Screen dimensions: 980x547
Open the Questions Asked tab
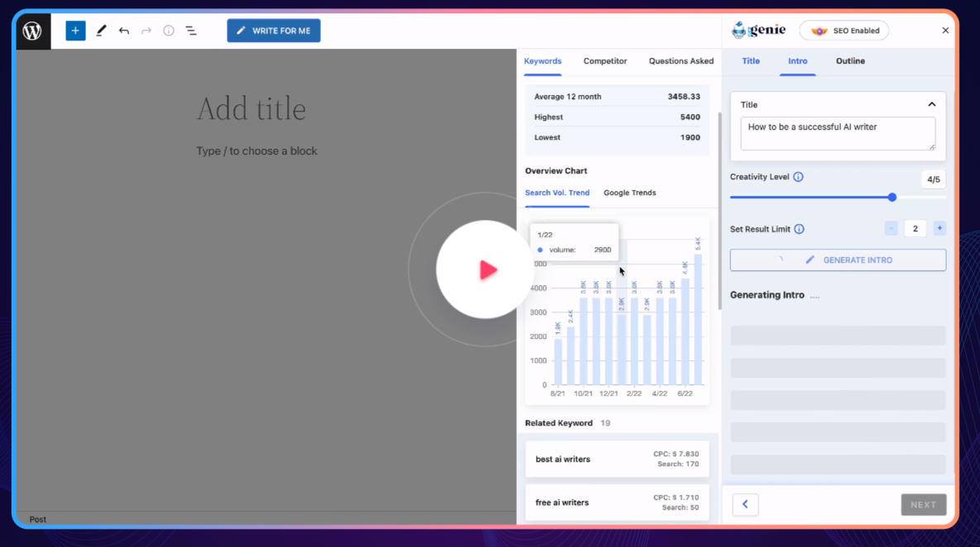(x=681, y=61)
